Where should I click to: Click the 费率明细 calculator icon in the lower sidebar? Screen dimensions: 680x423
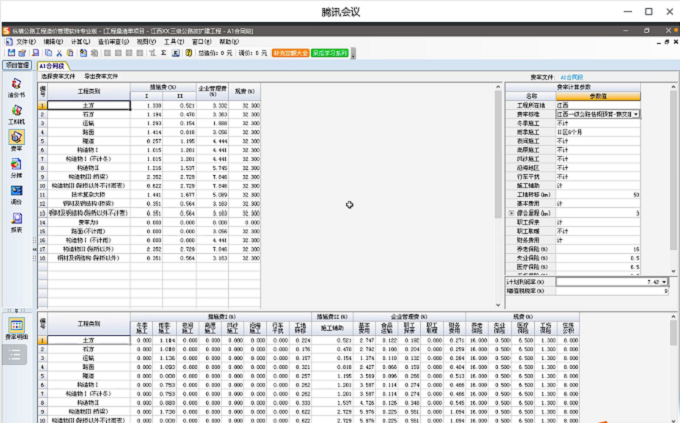(16, 325)
